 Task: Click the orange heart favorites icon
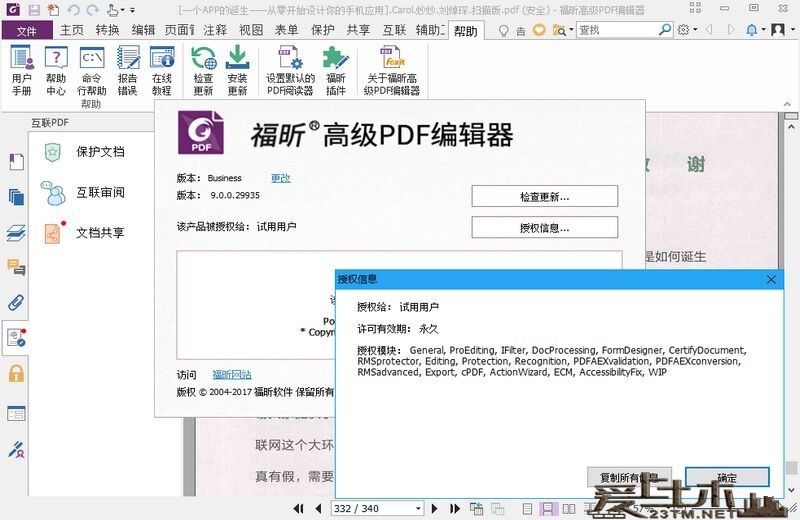pos(539,30)
